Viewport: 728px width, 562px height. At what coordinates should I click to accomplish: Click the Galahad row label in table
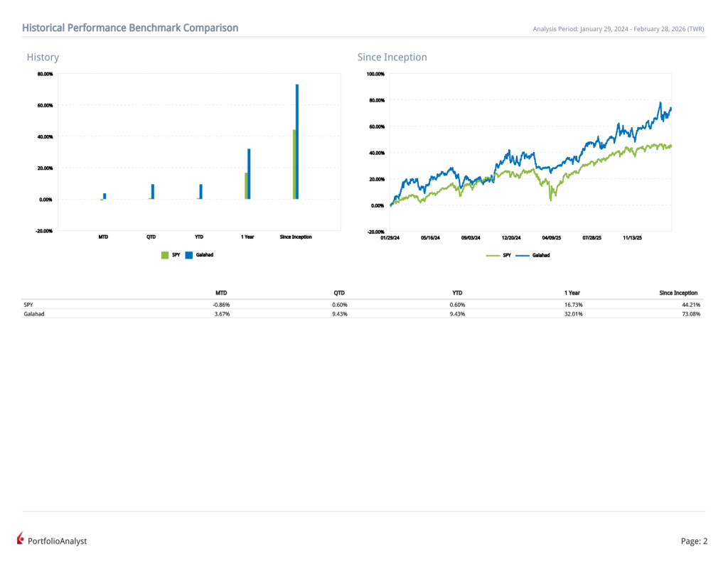click(x=34, y=314)
